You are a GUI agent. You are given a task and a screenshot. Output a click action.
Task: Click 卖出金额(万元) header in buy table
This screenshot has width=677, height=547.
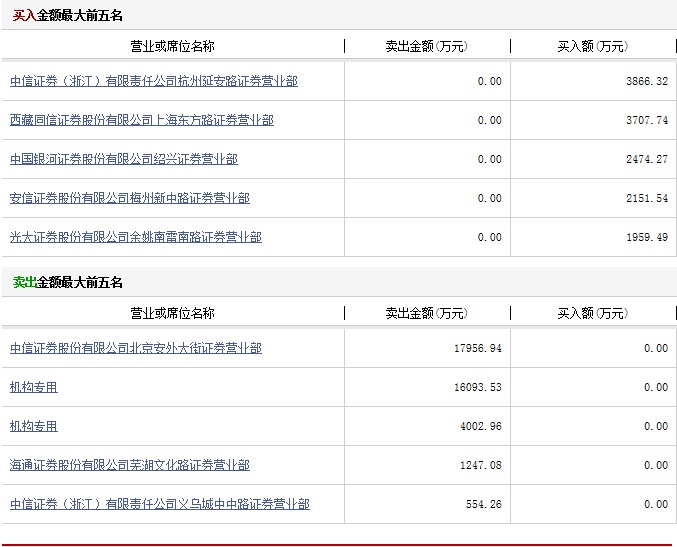pyautogui.click(x=427, y=46)
